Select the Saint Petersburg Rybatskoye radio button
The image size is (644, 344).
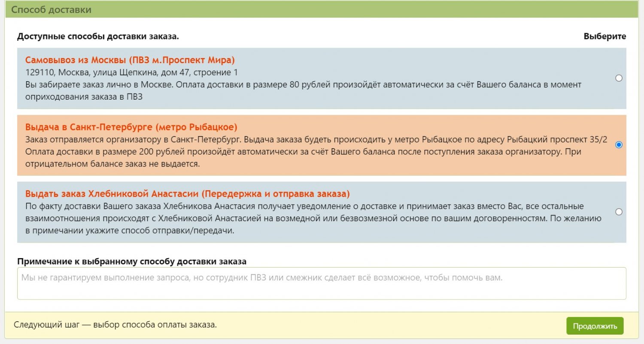(619, 145)
